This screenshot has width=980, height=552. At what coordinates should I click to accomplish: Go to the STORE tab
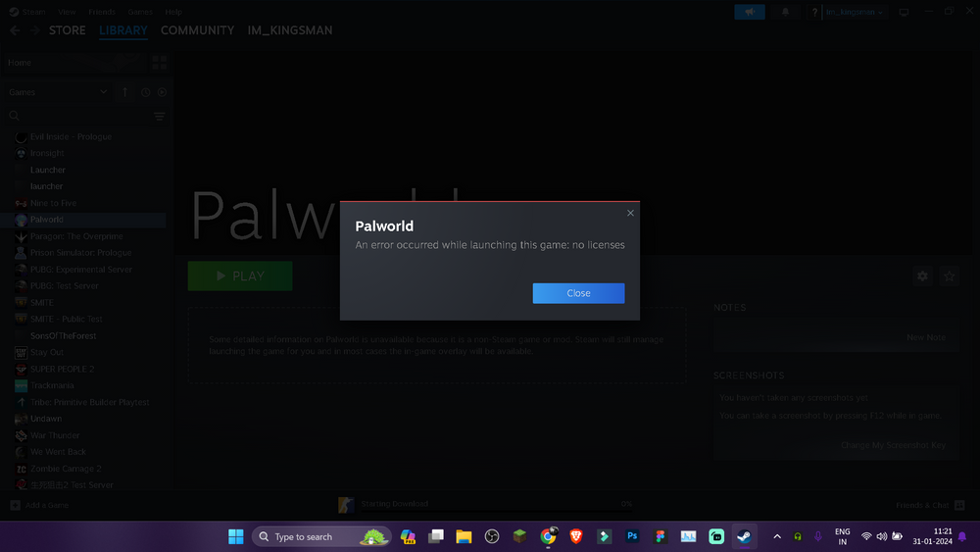tap(68, 30)
